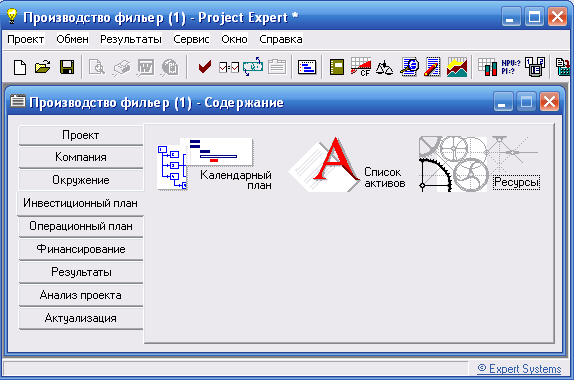Screen dimensions: 574x380
Task: Open the contents window toolbar icon
Action: coord(307,67)
